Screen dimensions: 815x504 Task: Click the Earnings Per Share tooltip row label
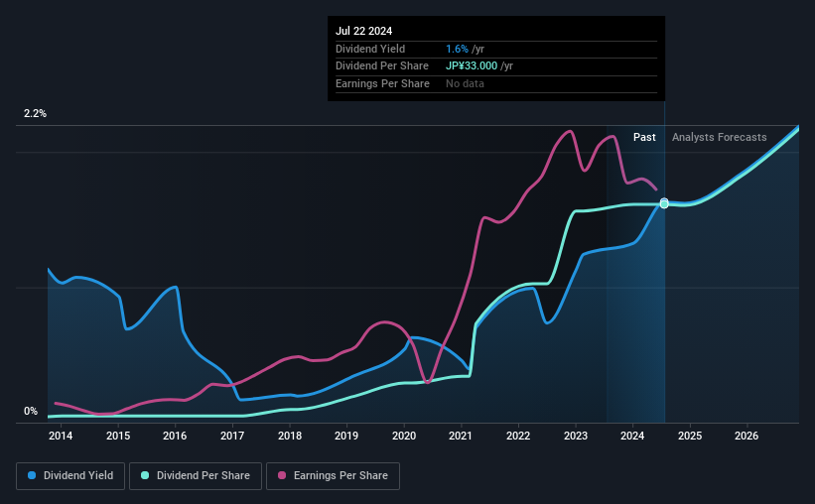point(382,83)
